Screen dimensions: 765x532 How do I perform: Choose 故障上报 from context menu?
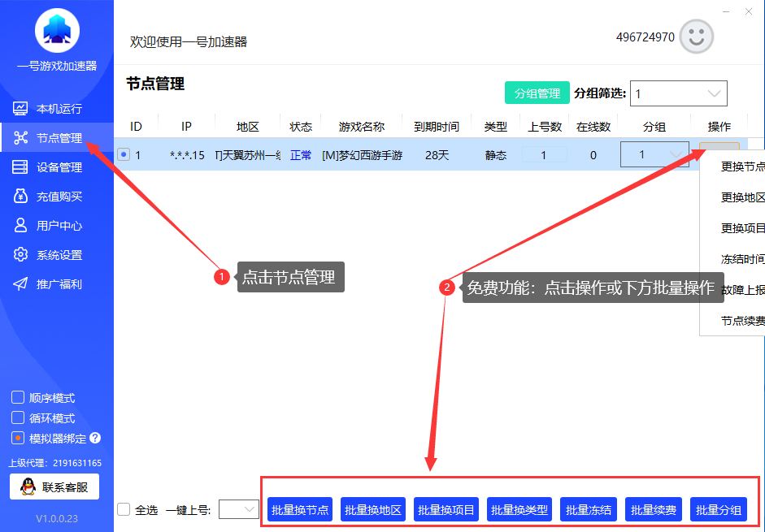742,290
